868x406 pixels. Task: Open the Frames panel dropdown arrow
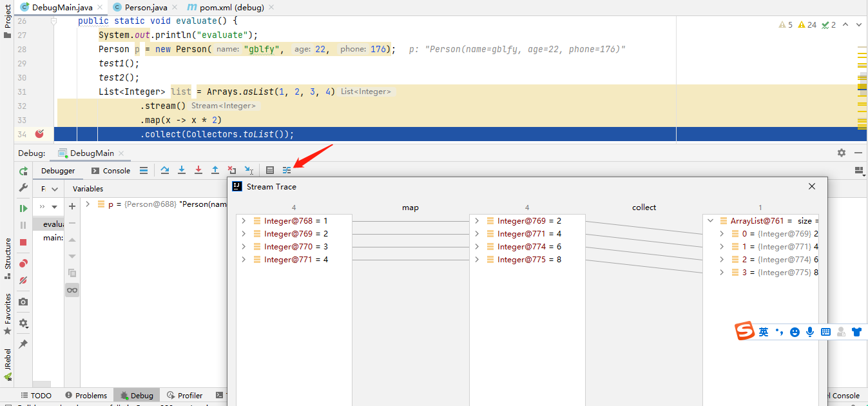click(x=55, y=189)
